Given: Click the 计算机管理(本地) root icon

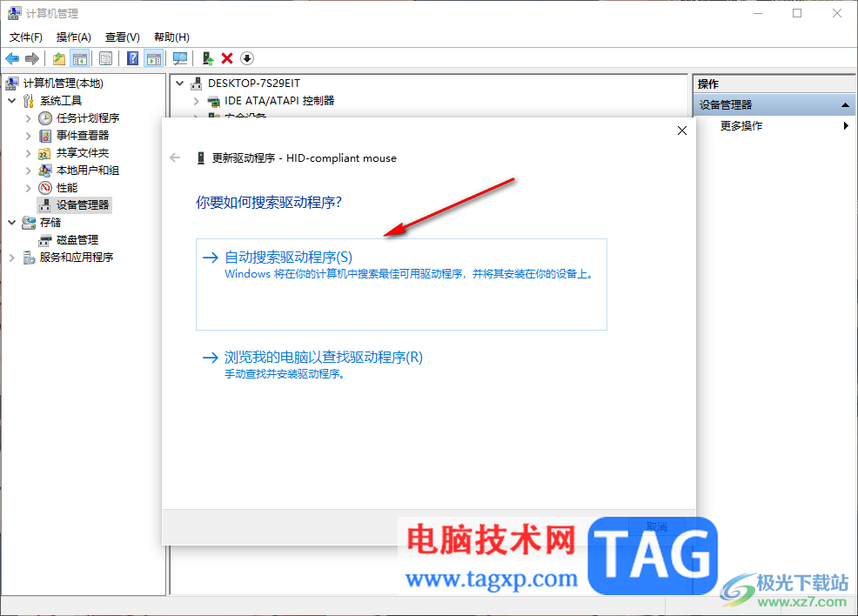Looking at the screenshot, I should click(x=12, y=84).
